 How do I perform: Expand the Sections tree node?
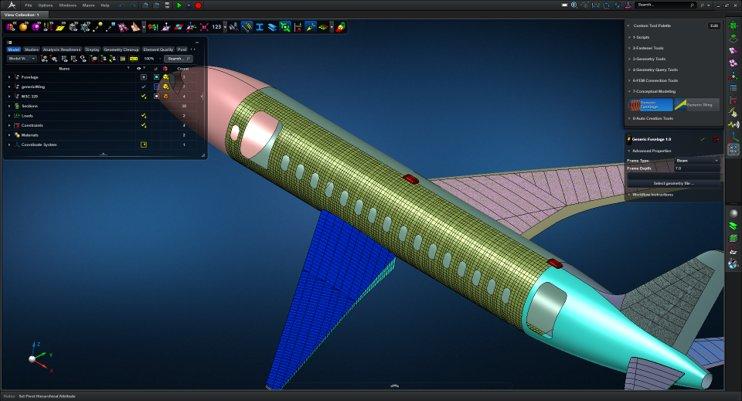click(9, 106)
